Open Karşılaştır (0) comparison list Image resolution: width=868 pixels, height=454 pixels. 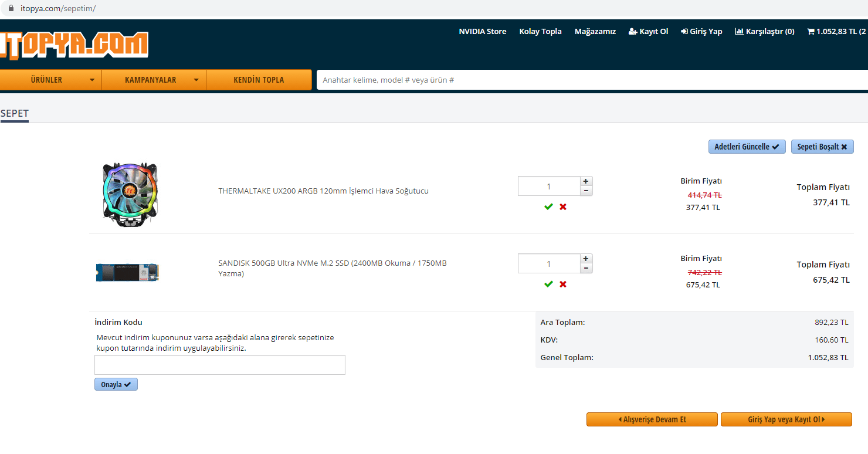click(765, 32)
